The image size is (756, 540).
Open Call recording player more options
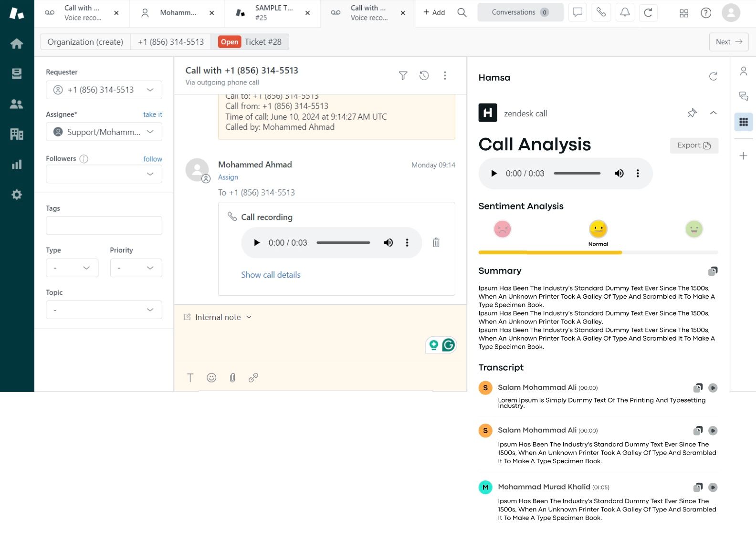pyautogui.click(x=407, y=243)
